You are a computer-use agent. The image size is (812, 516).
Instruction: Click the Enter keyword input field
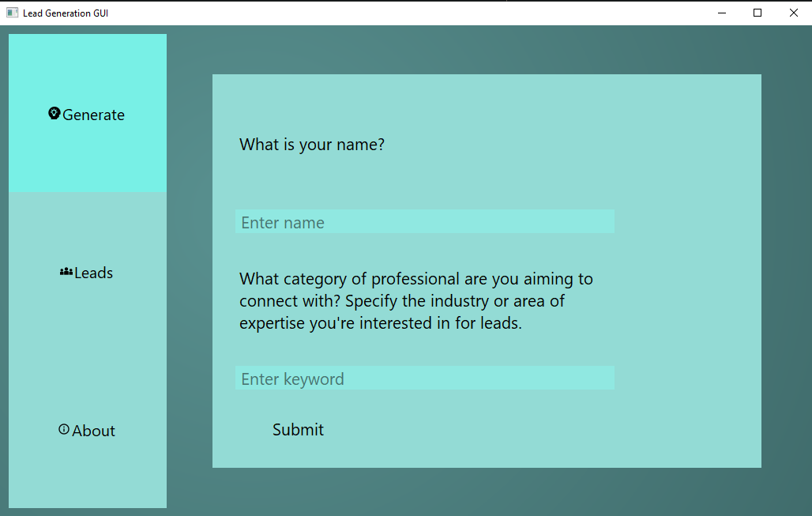pyautogui.click(x=424, y=378)
